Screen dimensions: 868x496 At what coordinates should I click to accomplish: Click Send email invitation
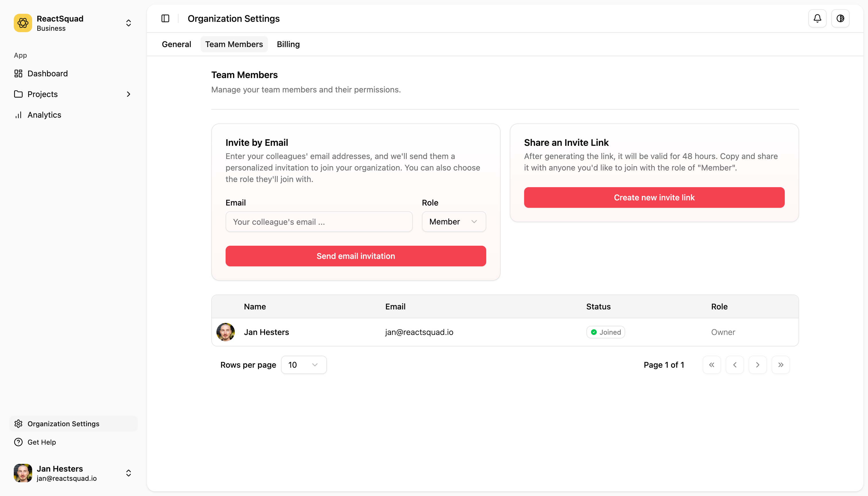click(x=355, y=256)
